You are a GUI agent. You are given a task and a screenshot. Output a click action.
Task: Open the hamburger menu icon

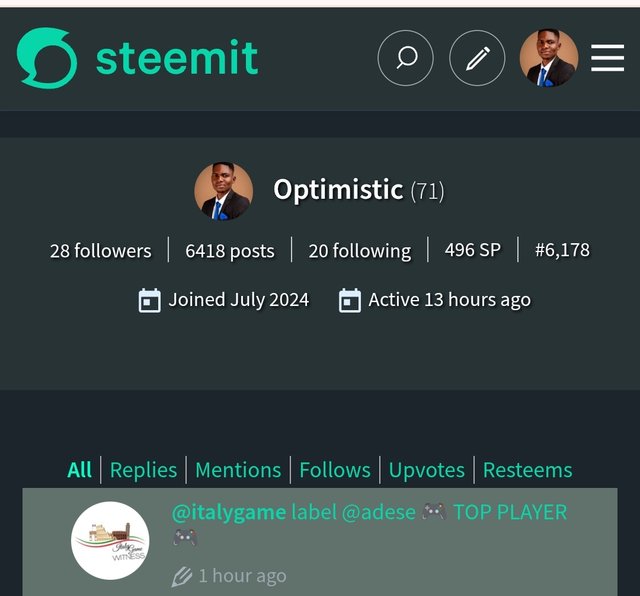(607, 58)
